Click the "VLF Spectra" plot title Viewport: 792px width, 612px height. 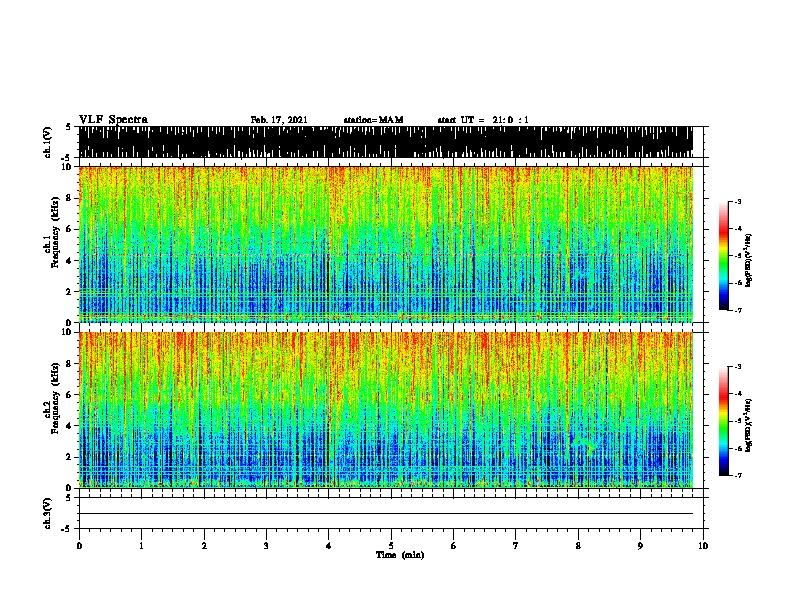[x=113, y=120]
